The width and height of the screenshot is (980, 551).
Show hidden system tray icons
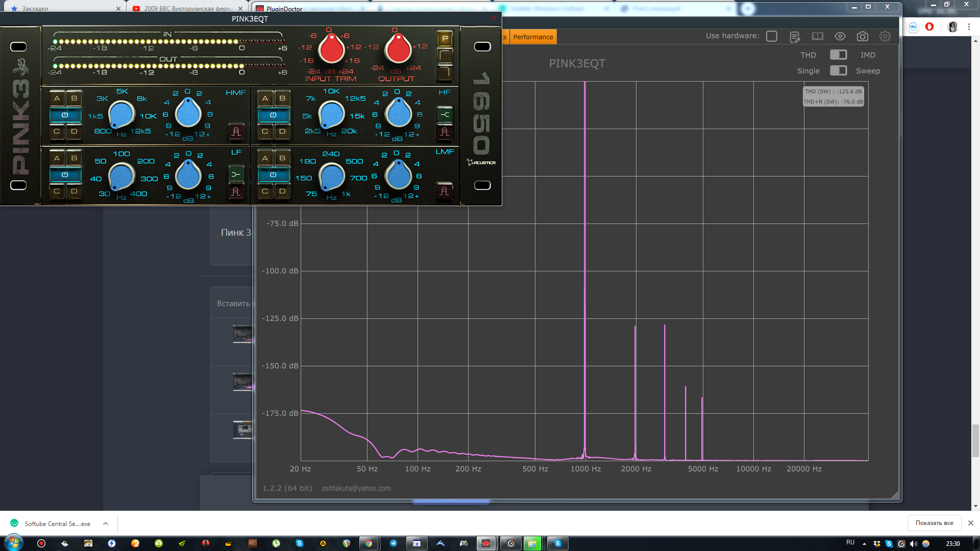tap(864, 544)
